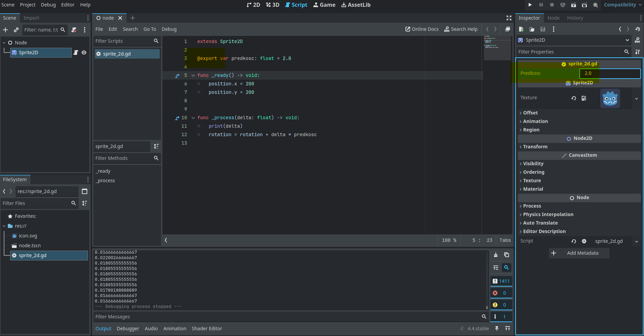Open the script icon next to Sprite2D node

[76, 52]
